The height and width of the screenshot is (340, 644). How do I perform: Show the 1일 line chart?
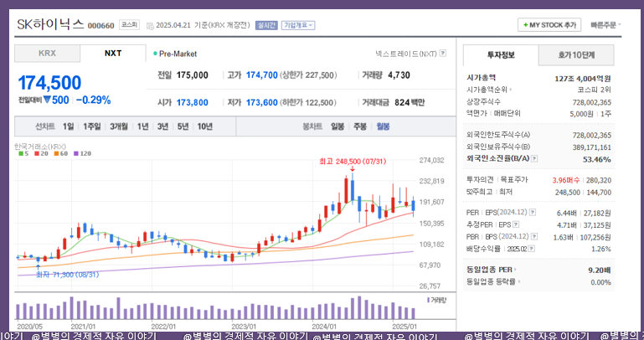[68, 126]
